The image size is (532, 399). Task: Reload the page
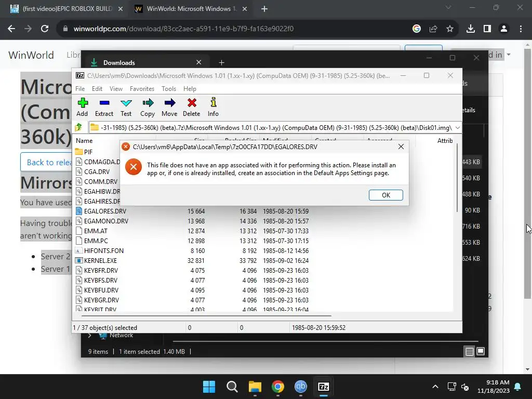tap(45, 29)
